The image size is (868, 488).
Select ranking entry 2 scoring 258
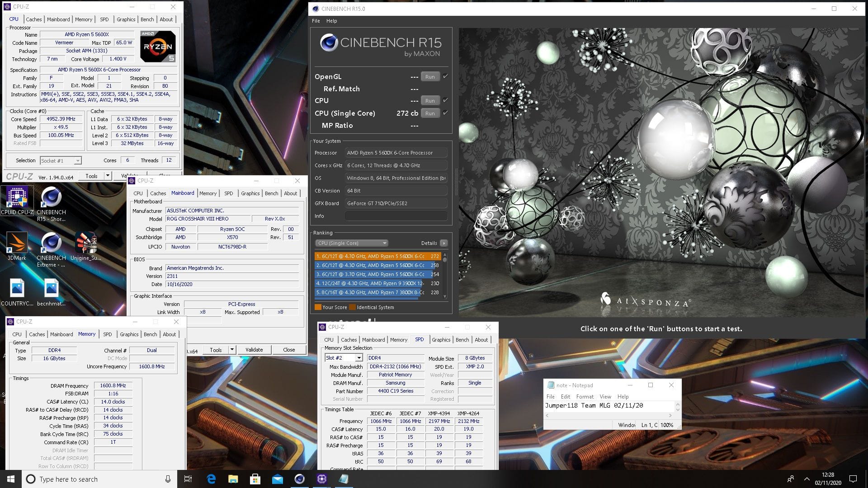click(377, 265)
